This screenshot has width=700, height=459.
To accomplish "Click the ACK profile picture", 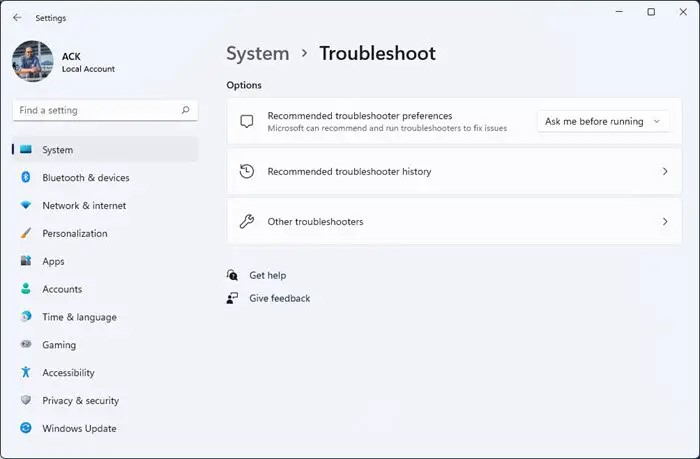I will point(32,62).
